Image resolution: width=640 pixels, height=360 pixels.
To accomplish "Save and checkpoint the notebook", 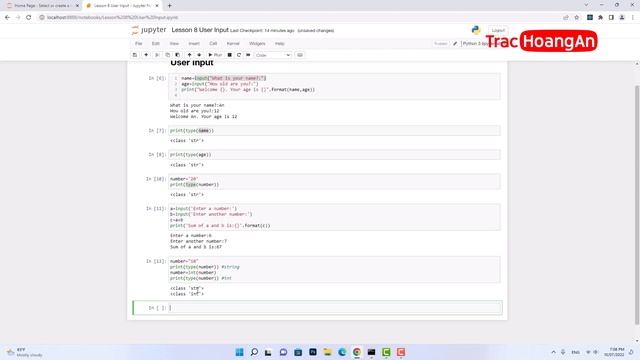I will click(135, 55).
